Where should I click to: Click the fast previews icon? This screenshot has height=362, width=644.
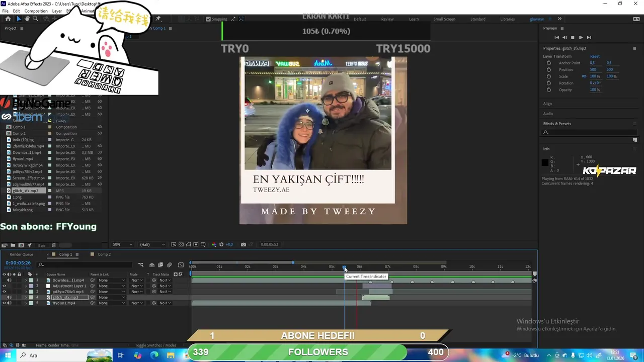pyautogui.click(x=174, y=244)
